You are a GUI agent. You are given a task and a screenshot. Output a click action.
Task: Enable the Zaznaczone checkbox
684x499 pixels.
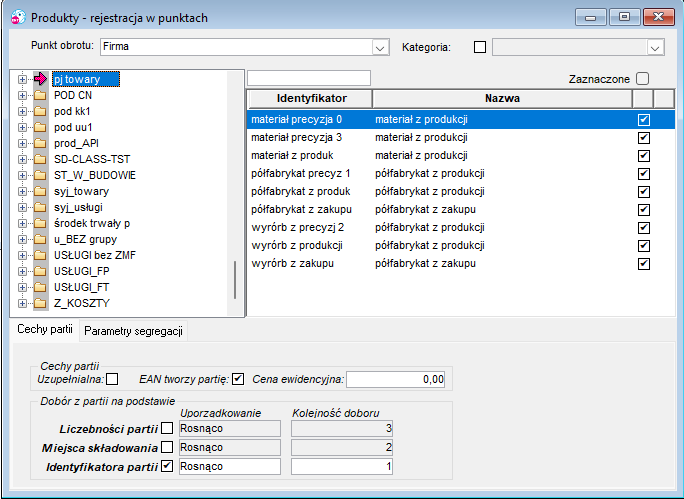click(x=642, y=79)
